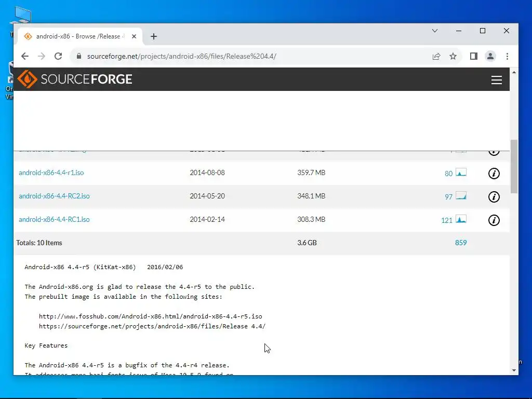532x399 pixels.
Task: Click the 859 total downloads count
Action: [x=461, y=243]
